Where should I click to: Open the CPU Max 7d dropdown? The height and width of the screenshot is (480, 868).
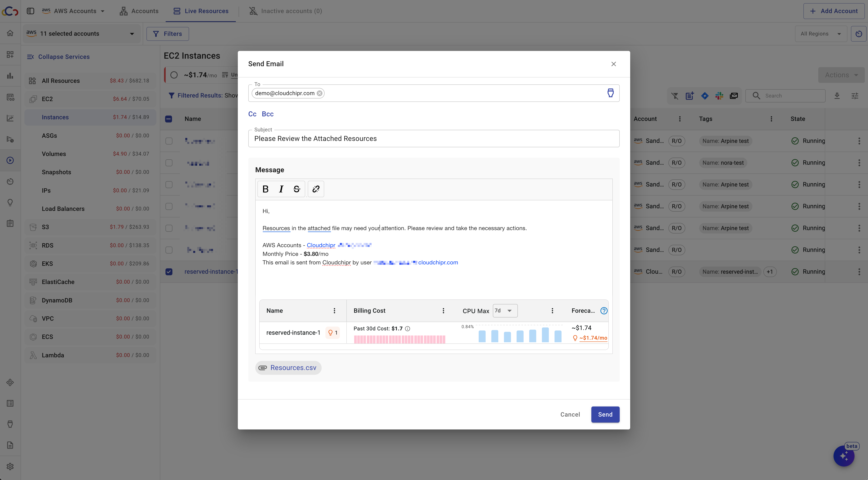click(x=505, y=311)
